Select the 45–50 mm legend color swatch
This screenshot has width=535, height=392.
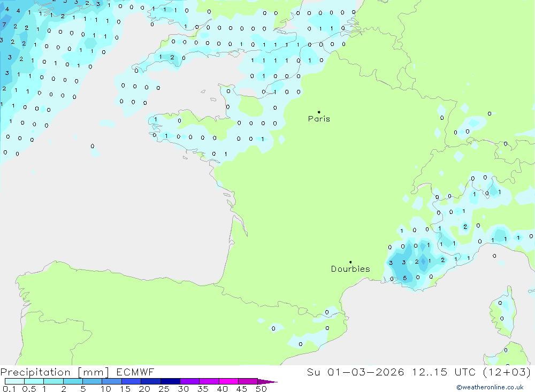click(248, 381)
